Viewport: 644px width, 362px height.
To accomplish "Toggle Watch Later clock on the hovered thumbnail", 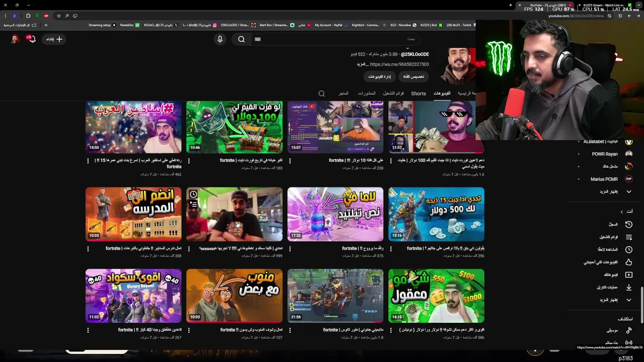I will click(193, 195).
